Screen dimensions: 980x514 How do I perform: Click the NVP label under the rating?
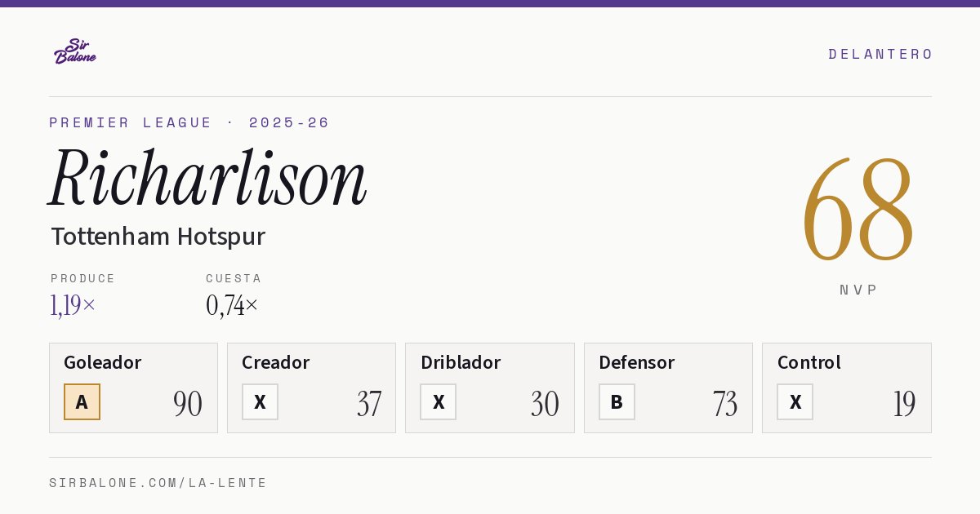coord(858,290)
